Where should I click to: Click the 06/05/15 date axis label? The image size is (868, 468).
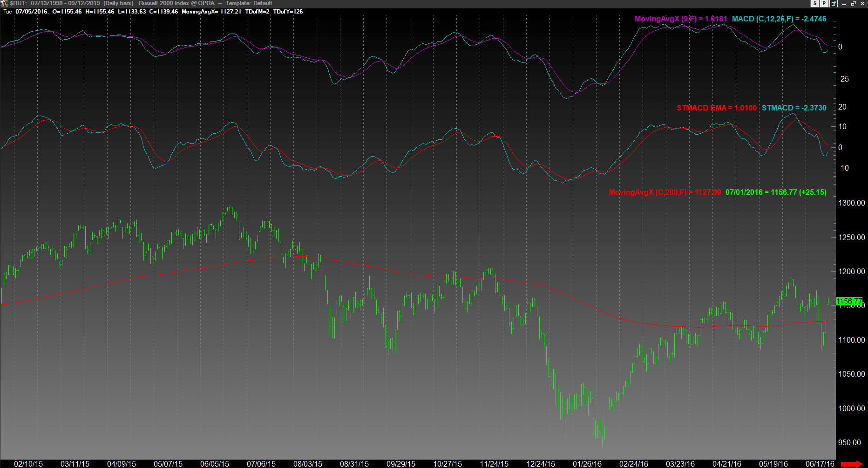[215, 464]
